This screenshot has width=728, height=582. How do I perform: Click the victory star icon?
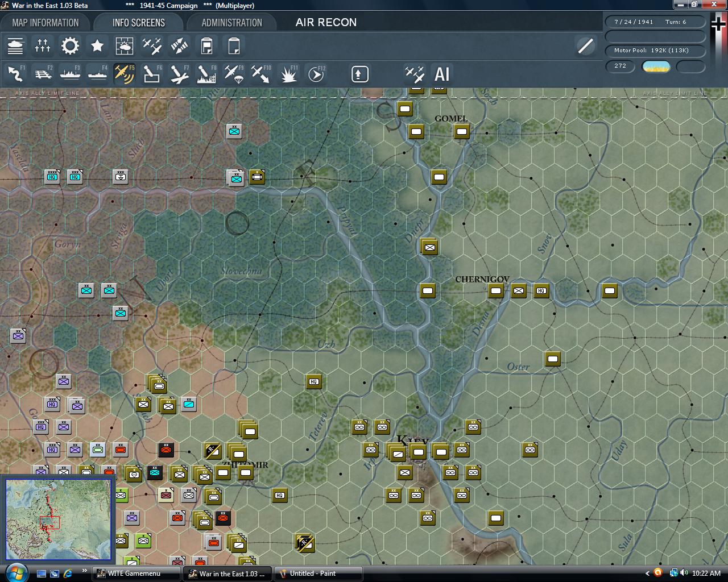coord(97,45)
